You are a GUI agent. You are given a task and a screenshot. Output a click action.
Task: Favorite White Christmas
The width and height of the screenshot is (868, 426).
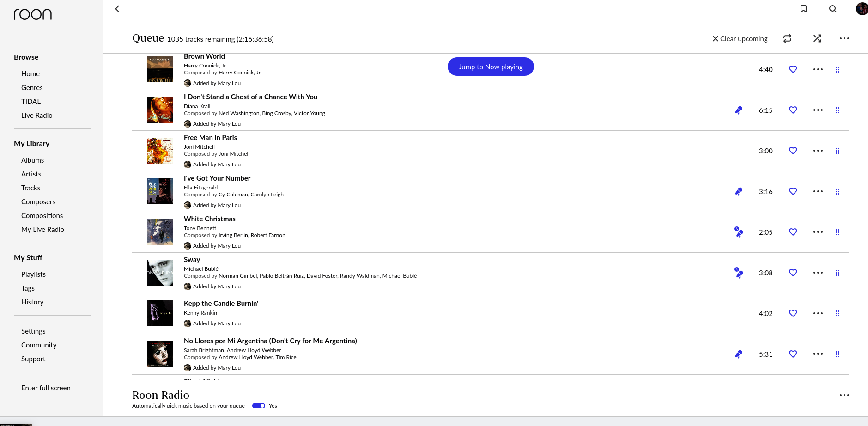click(x=793, y=232)
